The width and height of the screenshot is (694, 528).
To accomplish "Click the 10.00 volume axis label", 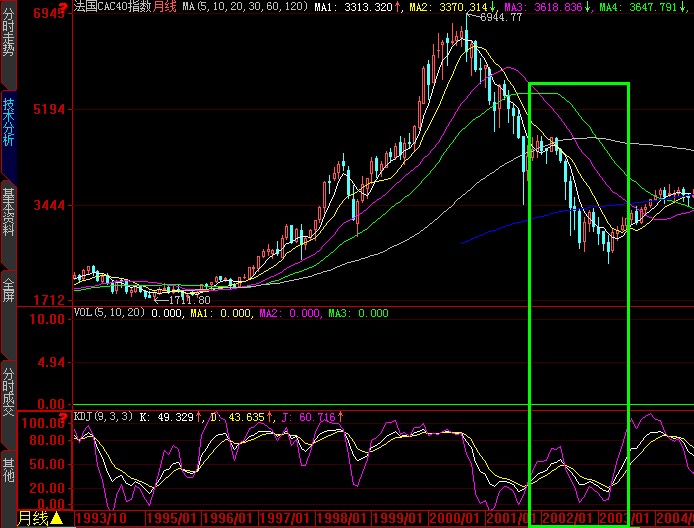I will (45, 319).
